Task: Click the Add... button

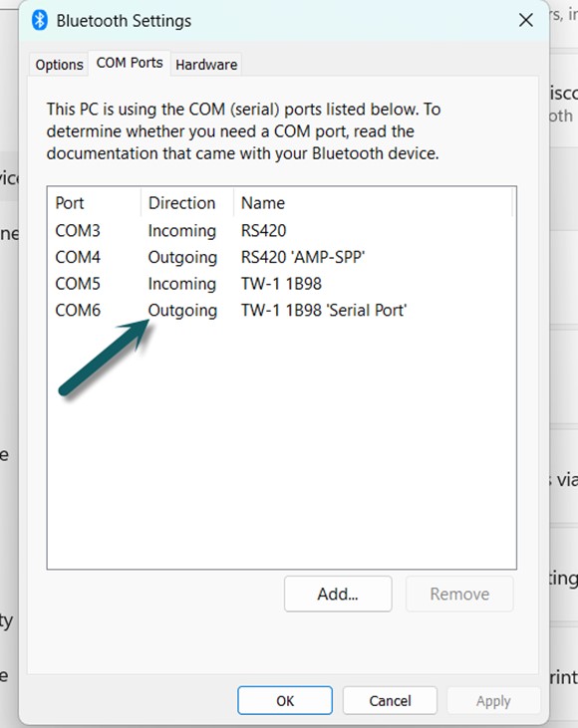Action: pos(338,594)
